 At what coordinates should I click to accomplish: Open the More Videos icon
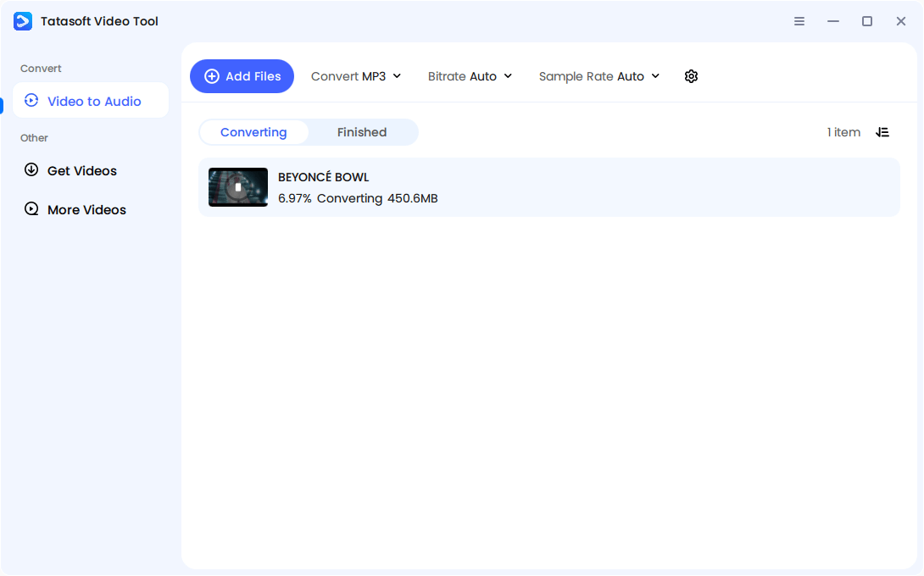coord(31,209)
